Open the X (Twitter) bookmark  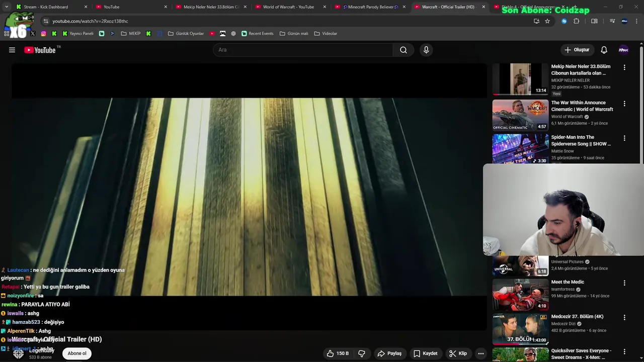[x=33, y=34]
